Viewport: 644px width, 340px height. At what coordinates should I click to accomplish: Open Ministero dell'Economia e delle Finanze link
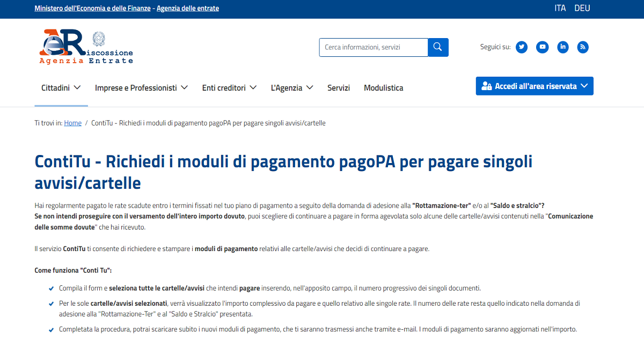pyautogui.click(x=93, y=9)
